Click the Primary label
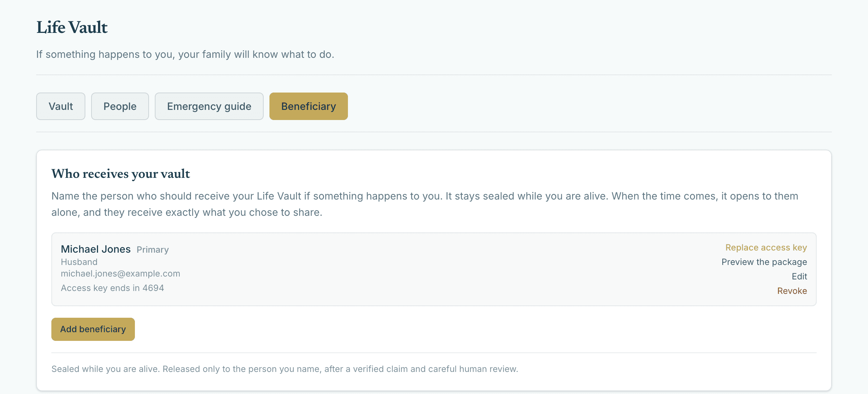The width and height of the screenshot is (868, 394). click(153, 250)
